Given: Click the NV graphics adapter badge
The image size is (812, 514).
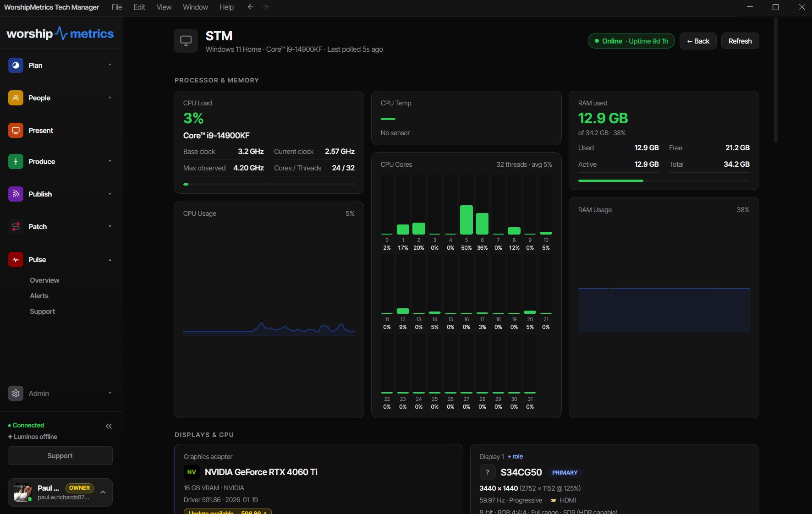Looking at the screenshot, I should [x=192, y=472].
